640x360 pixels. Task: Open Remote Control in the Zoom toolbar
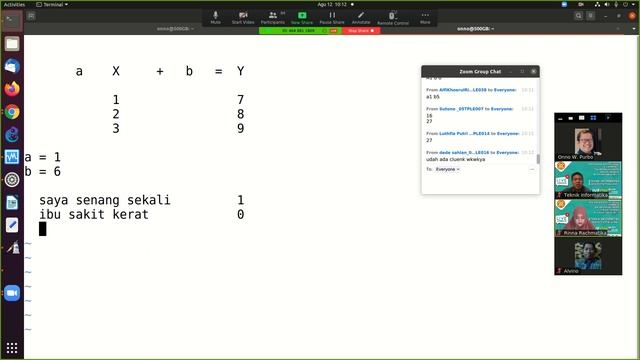click(x=393, y=18)
